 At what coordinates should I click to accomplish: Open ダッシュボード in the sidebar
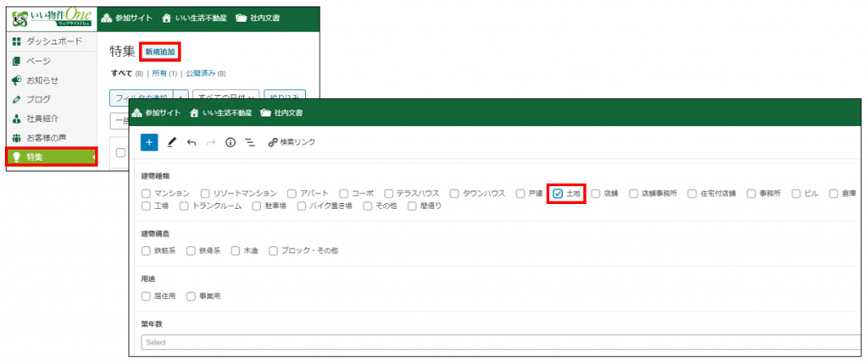point(53,41)
